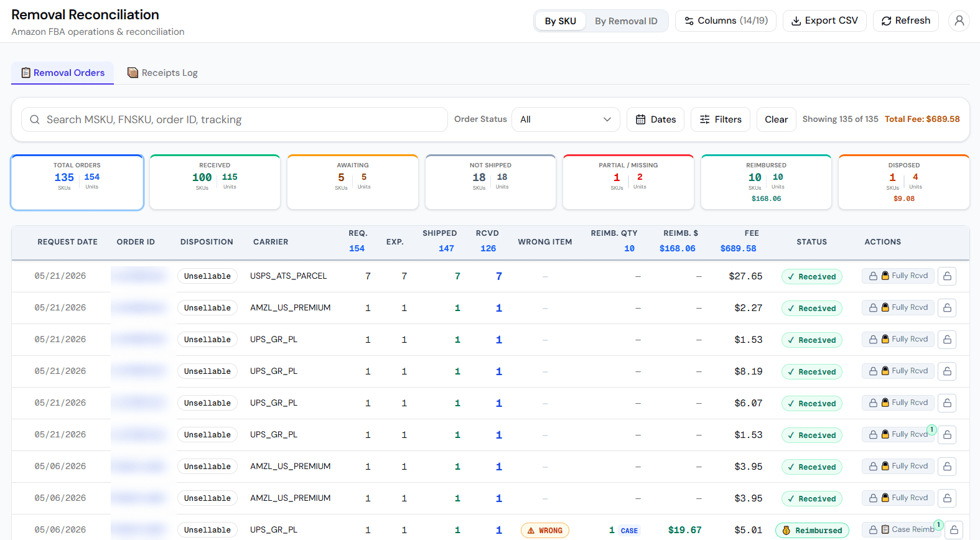Open the user profile icon
The image size is (980, 540).
click(959, 21)
